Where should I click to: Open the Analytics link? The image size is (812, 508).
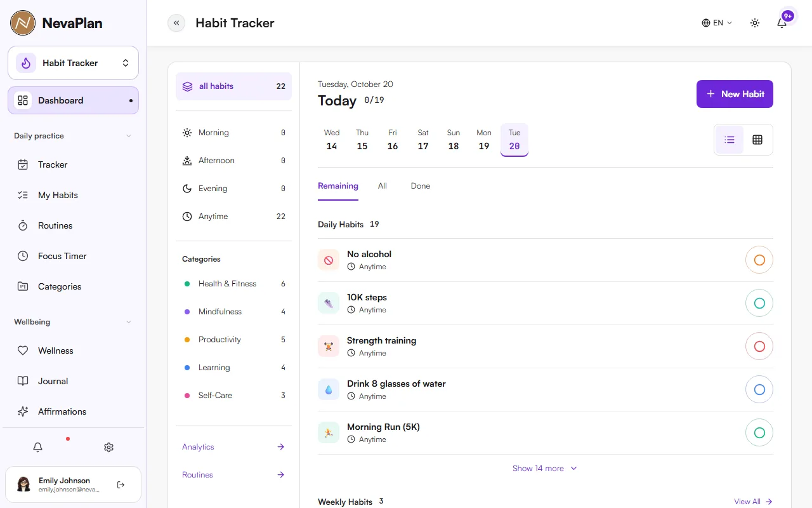[x=233, y=447]
